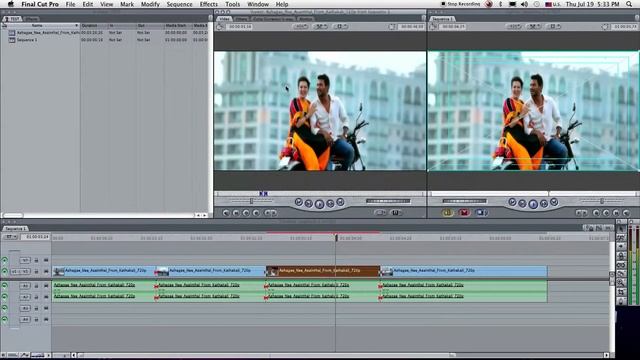The image size is (640, 360).
Task: Click the Timeline playhead marker on the ruler
Action: [x=337, y=237]
